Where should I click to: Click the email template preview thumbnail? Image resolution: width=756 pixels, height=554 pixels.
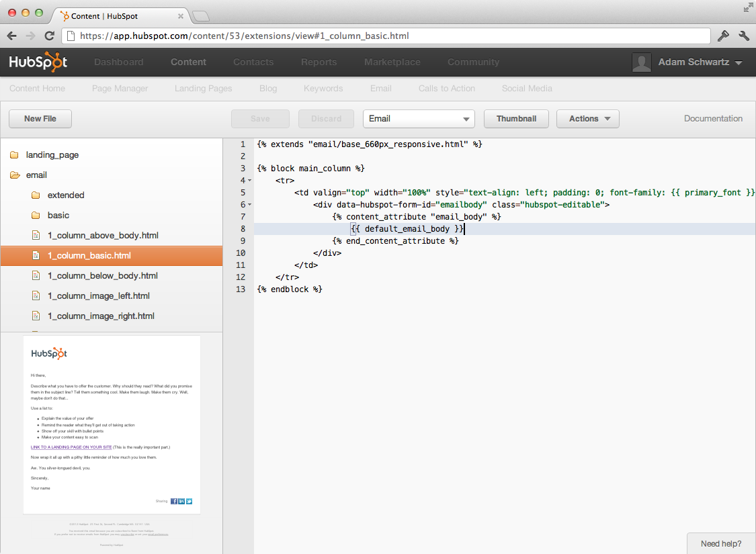click(x=112, y=425)
